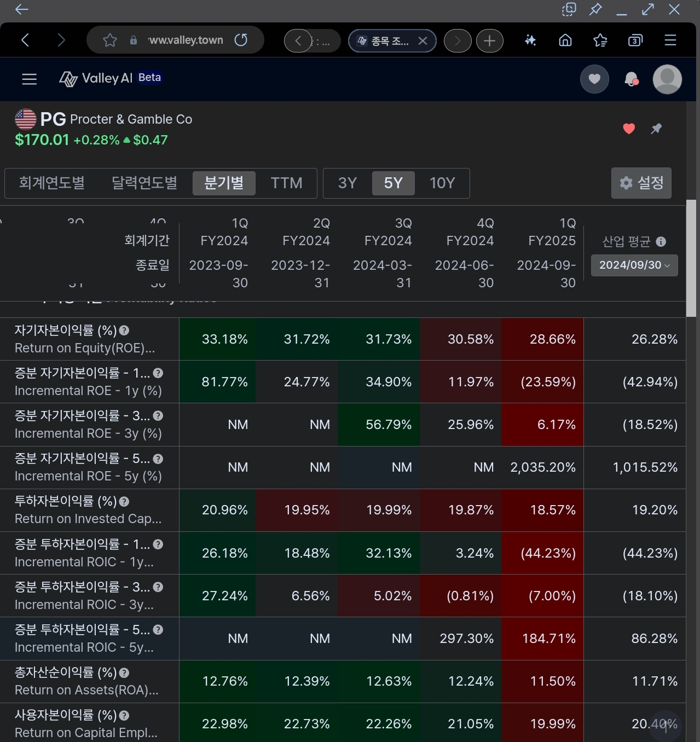Go to browser home page

tap(565, 40)
